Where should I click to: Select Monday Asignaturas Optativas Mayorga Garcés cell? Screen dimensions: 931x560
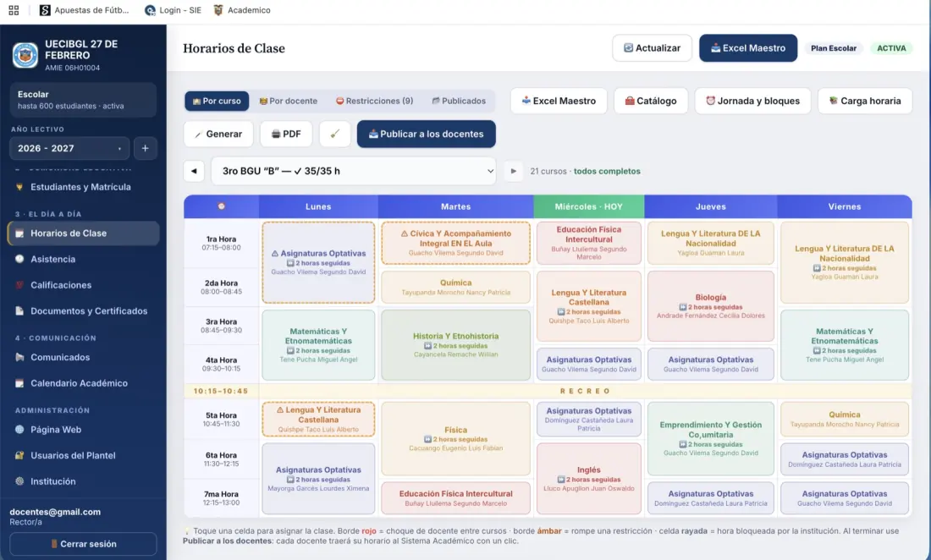point(318,478)
